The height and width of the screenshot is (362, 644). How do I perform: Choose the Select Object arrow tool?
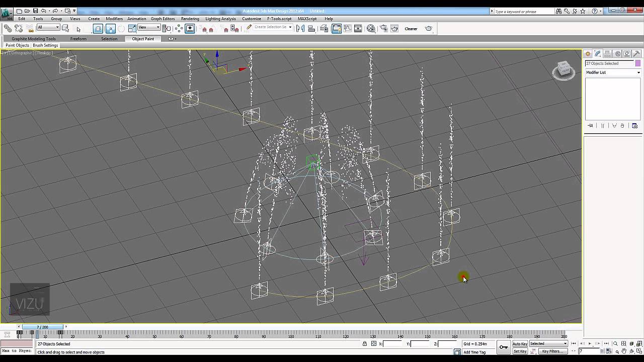[x=78, y=29]
